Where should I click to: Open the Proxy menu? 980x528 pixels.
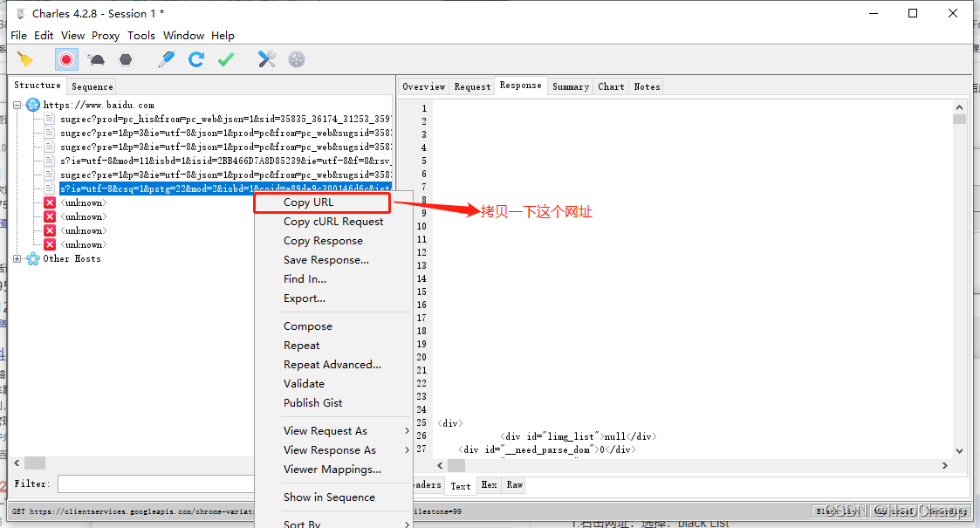pos(106,36)
